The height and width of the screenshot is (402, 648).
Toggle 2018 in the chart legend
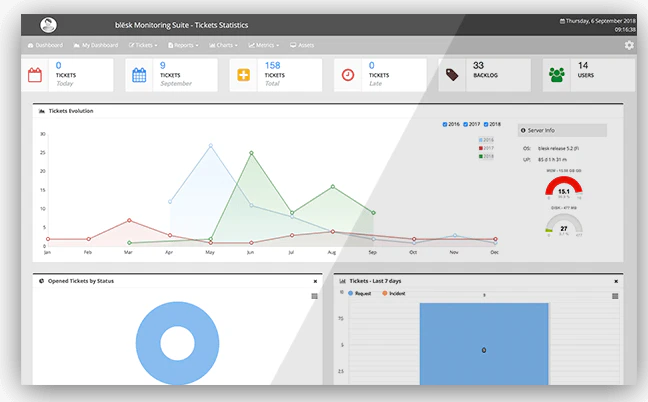point(486,156)
